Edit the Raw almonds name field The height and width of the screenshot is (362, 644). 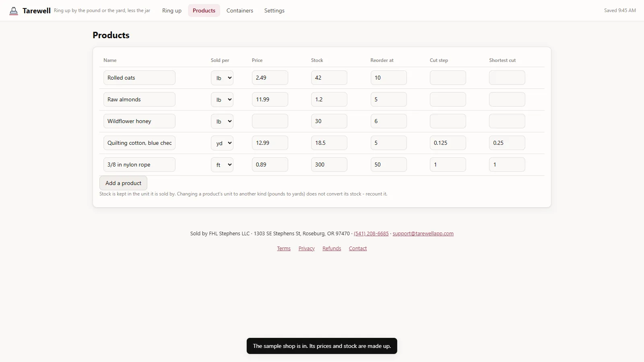pos(139,99)
